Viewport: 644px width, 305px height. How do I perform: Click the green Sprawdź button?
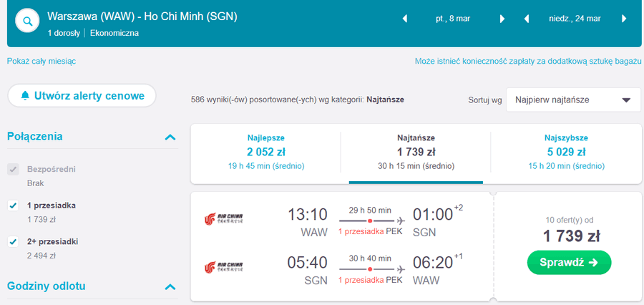coord(569,262)
